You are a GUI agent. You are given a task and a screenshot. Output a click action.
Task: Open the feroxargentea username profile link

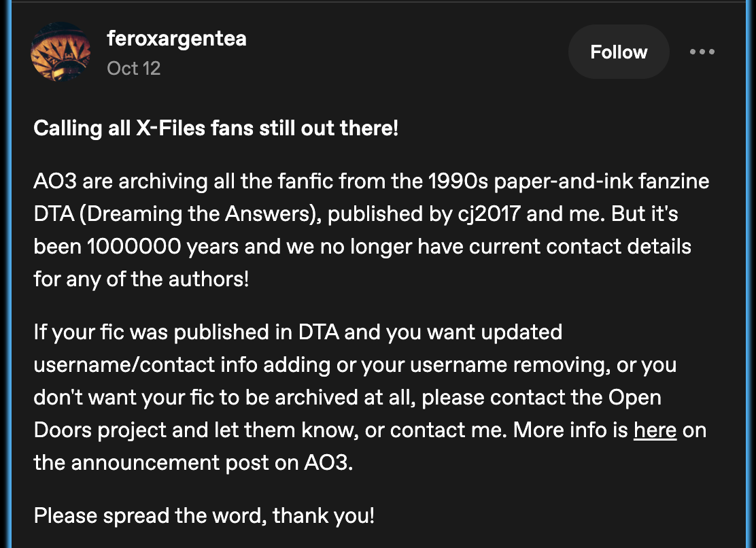tap(177, 38)
